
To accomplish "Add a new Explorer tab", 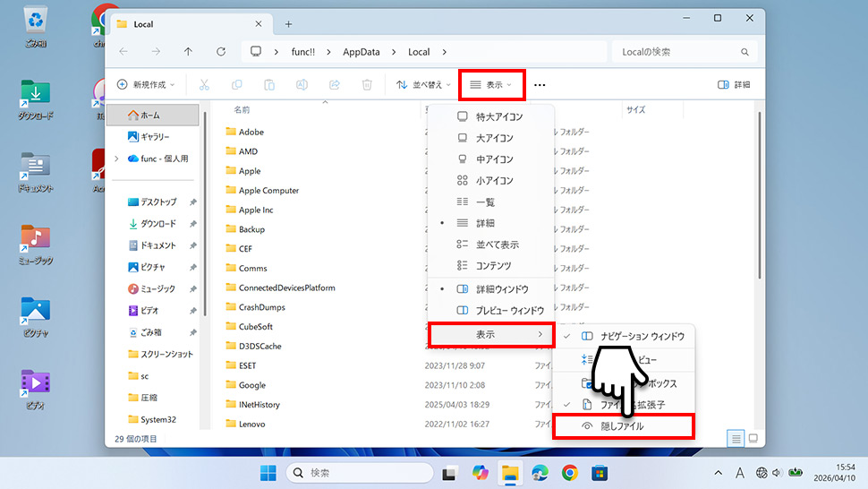I will [288, 24].
